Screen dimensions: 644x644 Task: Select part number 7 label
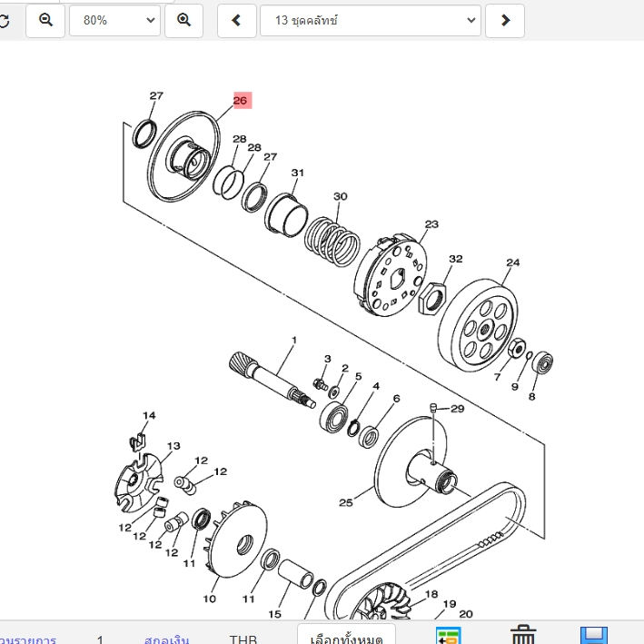[x=497, y=377]
